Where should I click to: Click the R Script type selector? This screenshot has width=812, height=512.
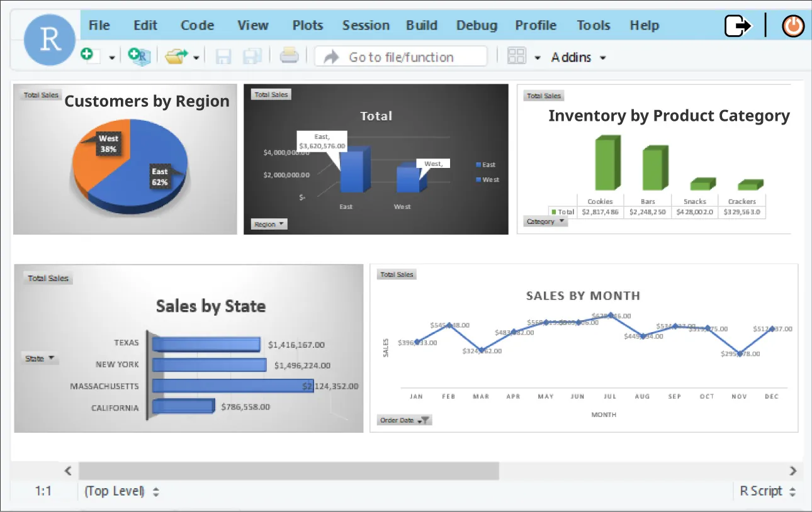point(764,491)
